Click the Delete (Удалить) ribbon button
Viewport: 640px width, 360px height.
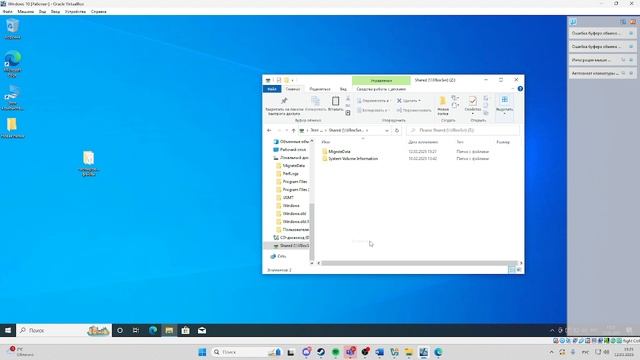click(x=409, y=100)
